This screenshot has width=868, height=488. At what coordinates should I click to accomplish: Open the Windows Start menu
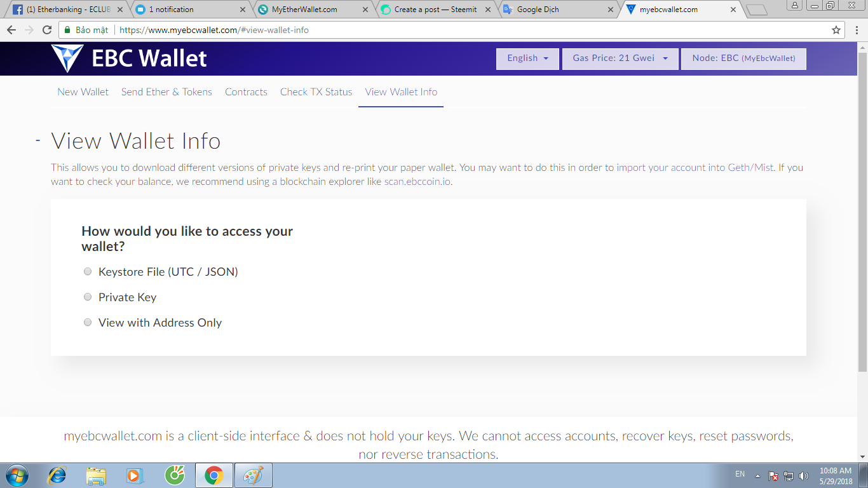pyautogui.click(x=17, y=475)
